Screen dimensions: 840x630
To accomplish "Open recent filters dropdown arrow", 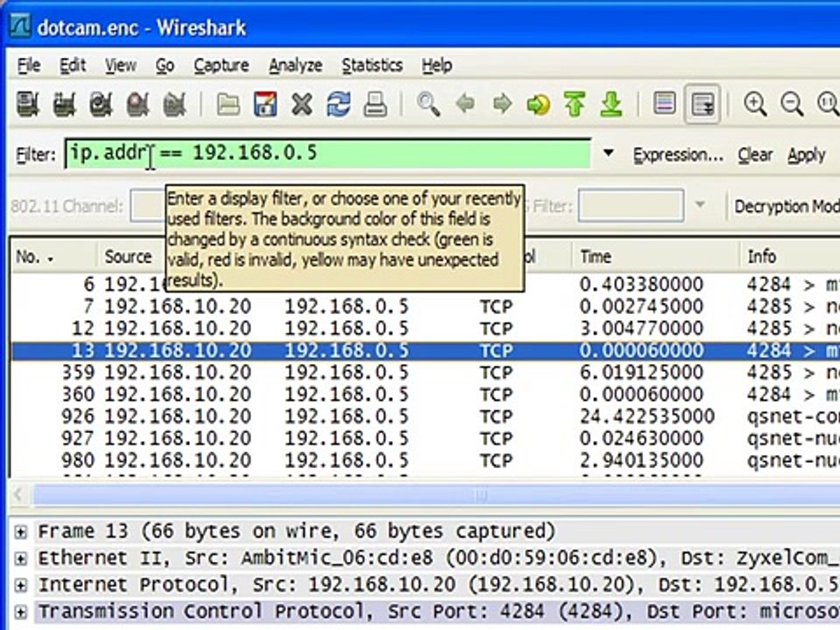I will coord(608,153).
